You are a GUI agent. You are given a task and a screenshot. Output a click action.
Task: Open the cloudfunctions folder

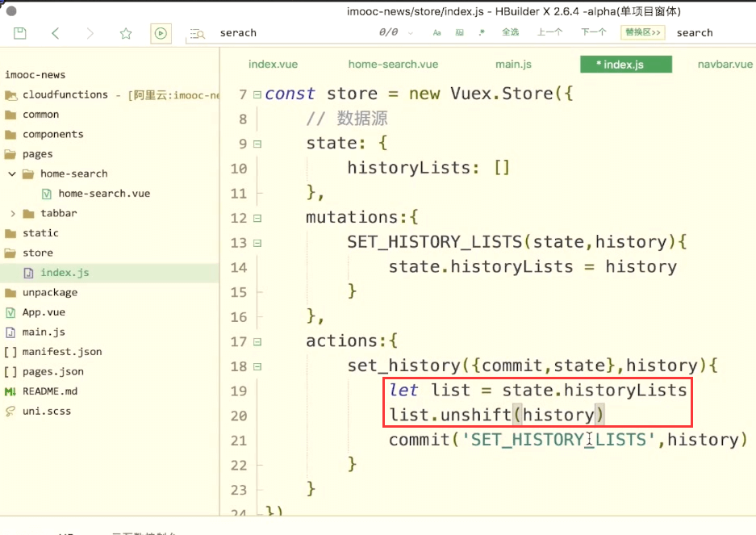pyautogui.click(x=65, y=94)
